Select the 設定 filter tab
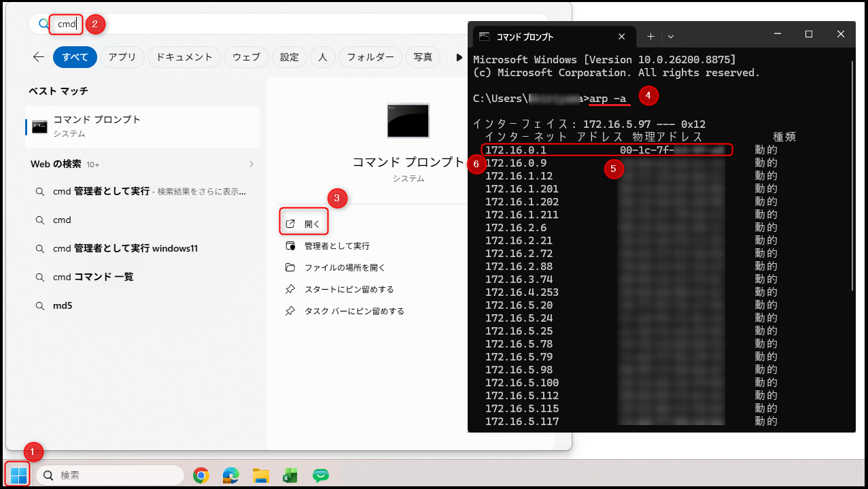868x489 pixels. pos(290,57)
